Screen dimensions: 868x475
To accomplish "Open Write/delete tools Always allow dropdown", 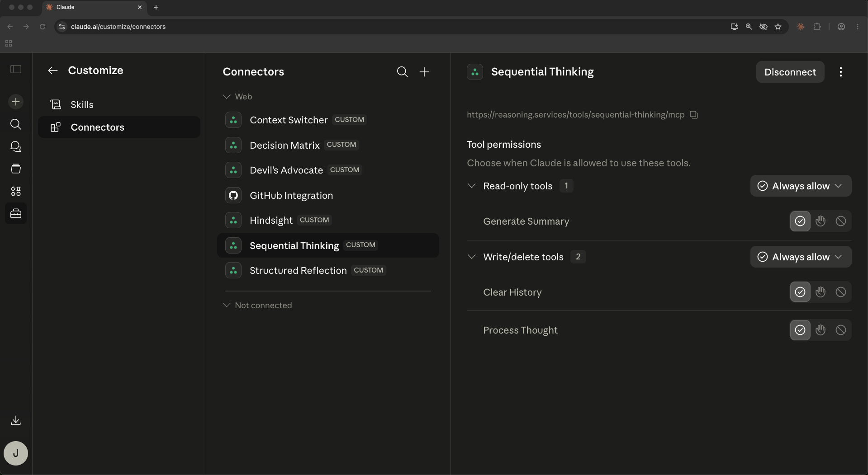I will point(801,257).
